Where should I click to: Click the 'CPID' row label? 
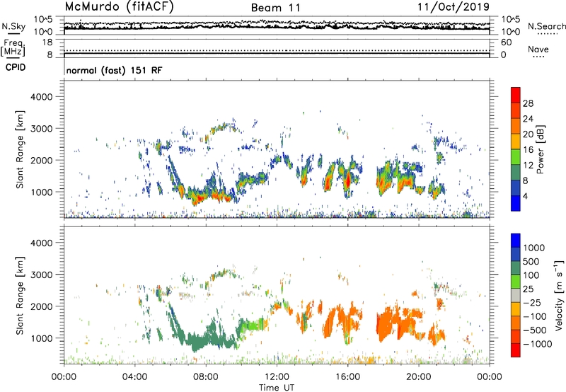pos(16,67)
